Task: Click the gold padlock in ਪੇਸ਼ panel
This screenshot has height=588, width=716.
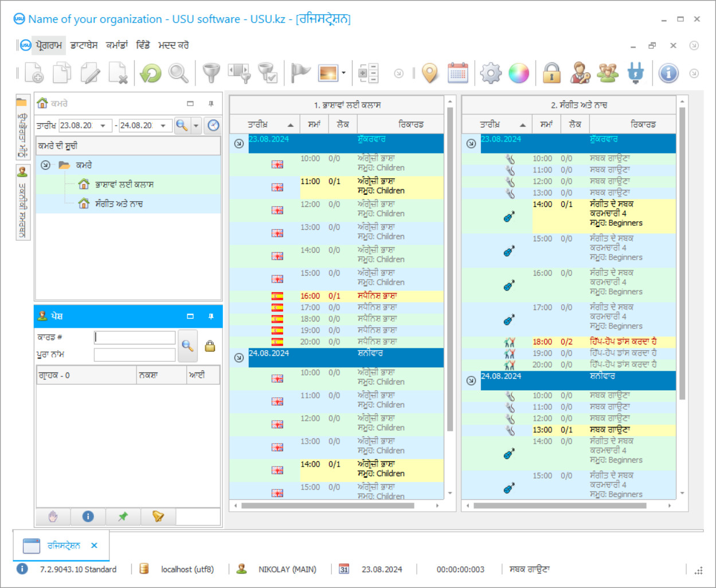Action: [210, 346]
